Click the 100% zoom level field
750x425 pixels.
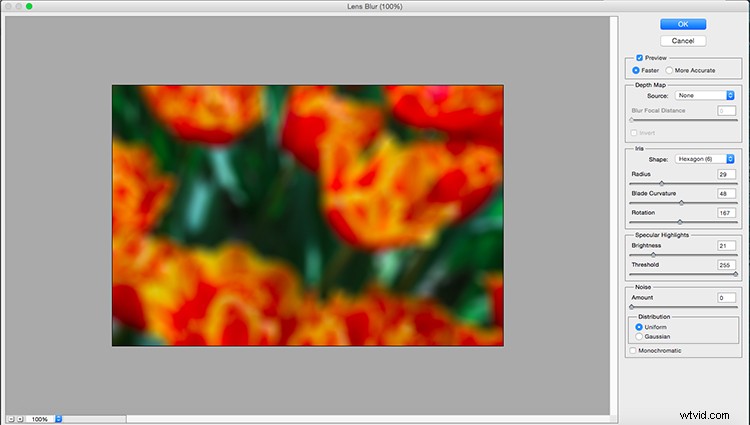40,419
